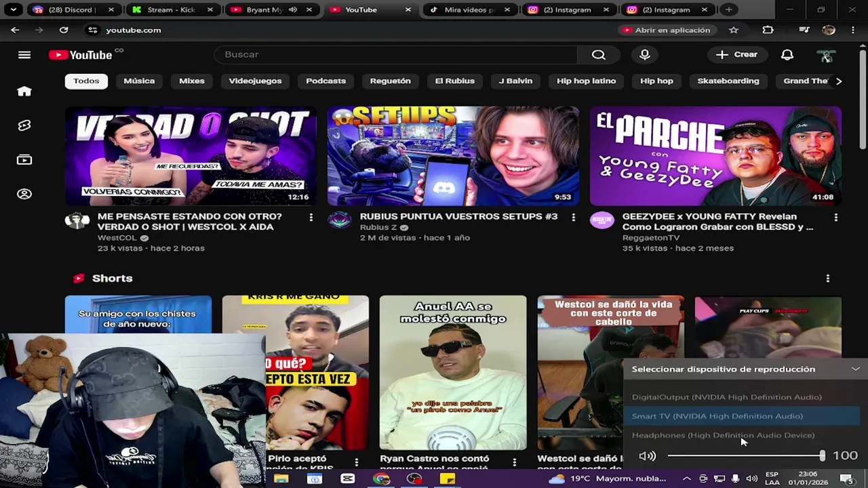Open options for GEEZYDEE x Young Fatty video
This screenshot has width=868, height=488.
[835, 217]
